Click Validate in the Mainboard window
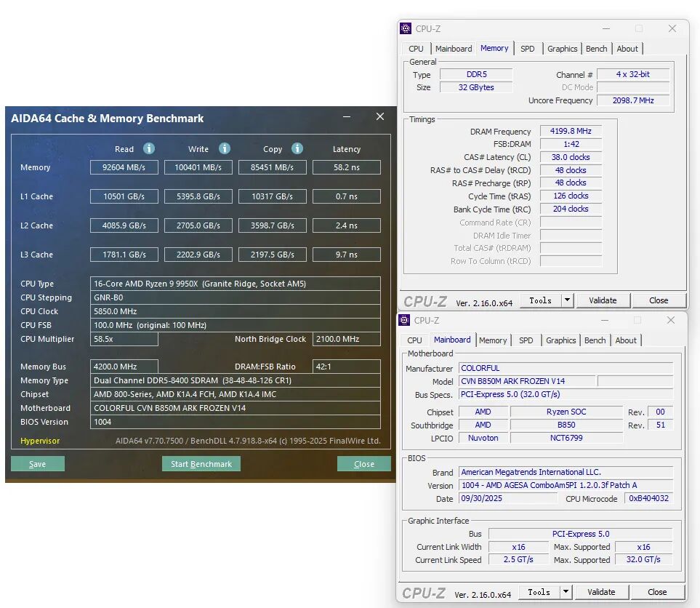This screenshot has height=608, width=700. point(602,591)
